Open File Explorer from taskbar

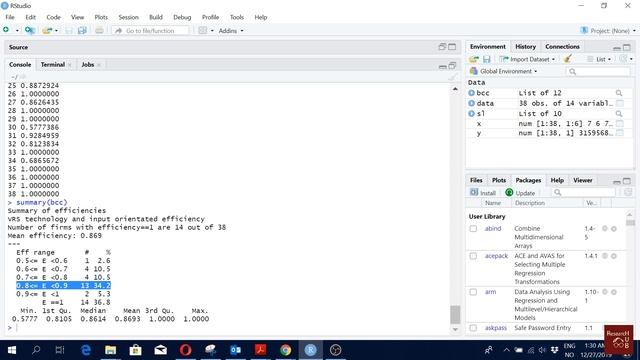pyautogui.click(x=111, y=350)
